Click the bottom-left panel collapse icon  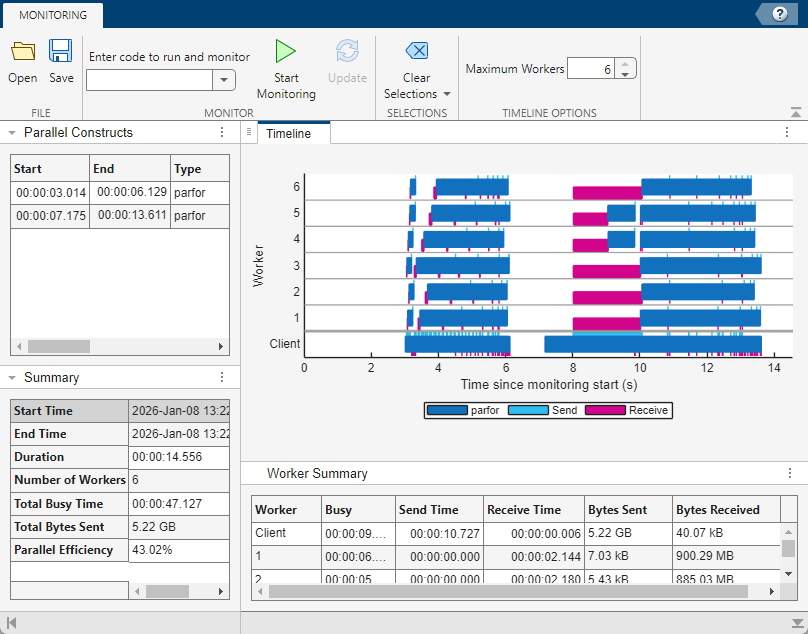[x=11, y=623]
